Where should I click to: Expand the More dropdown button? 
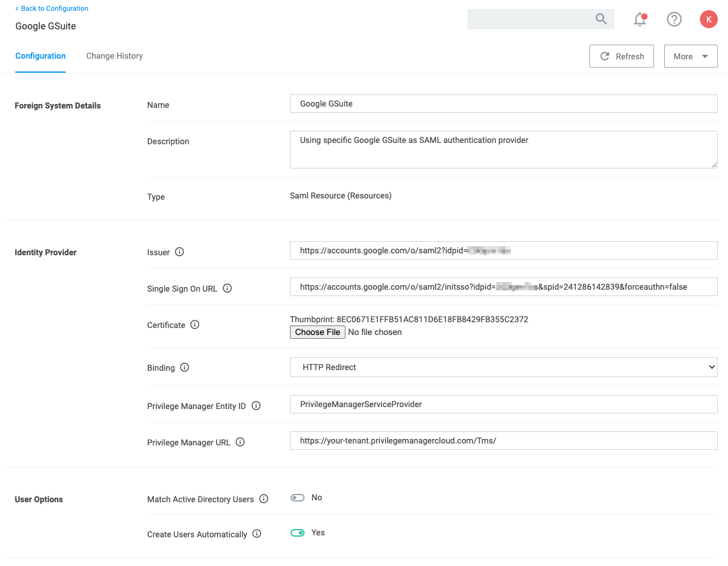point(690,56)
